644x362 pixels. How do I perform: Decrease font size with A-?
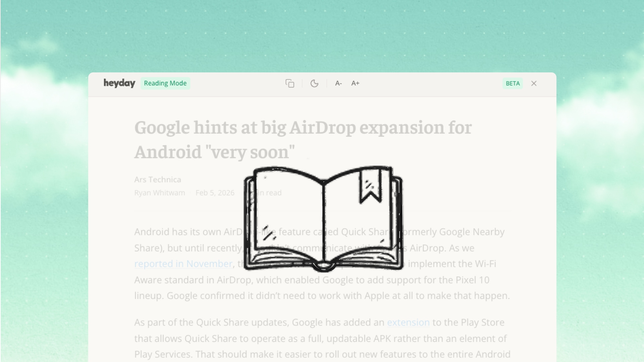(338, 83)
